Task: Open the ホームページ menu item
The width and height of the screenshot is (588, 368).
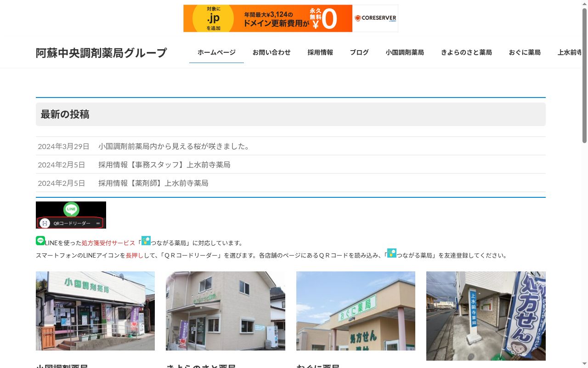Action: [x=216, y=52]
